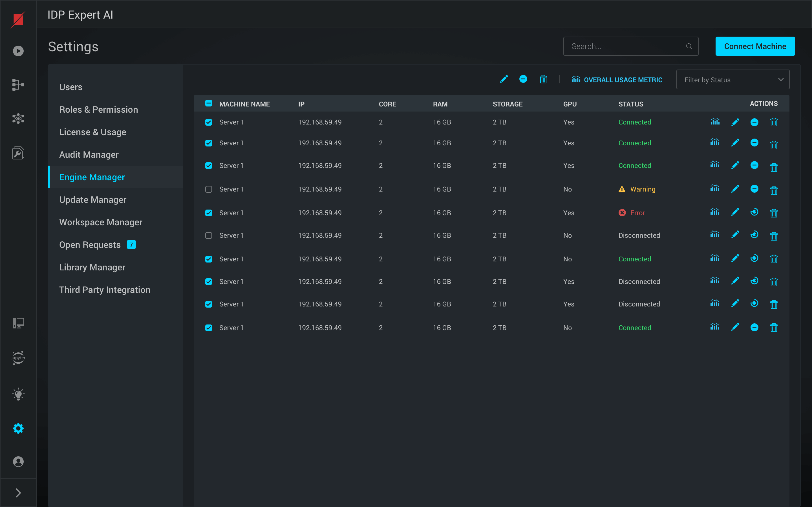Select Update Manager in settings menu
812x507 pixels.
(x=92, y=200)
